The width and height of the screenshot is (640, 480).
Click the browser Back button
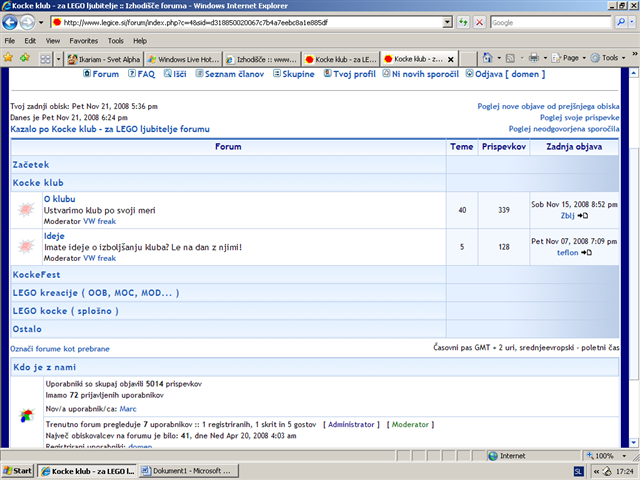point(10,22)
